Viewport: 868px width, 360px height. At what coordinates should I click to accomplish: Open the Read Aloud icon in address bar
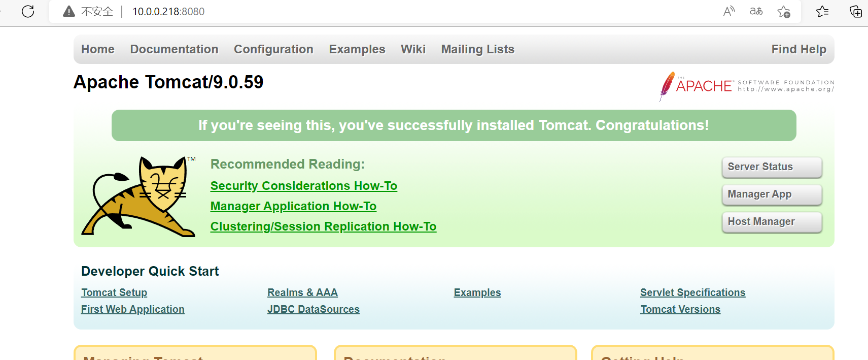729,11
